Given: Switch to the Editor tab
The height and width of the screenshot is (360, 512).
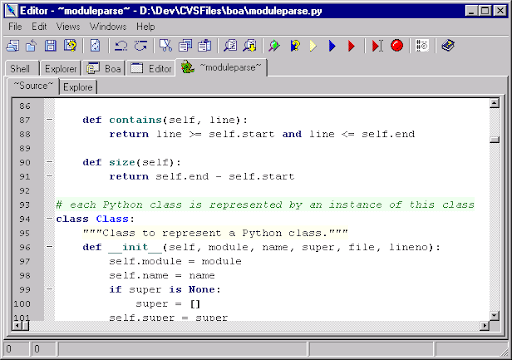Looking at the screenshot, I should point(151,69).
